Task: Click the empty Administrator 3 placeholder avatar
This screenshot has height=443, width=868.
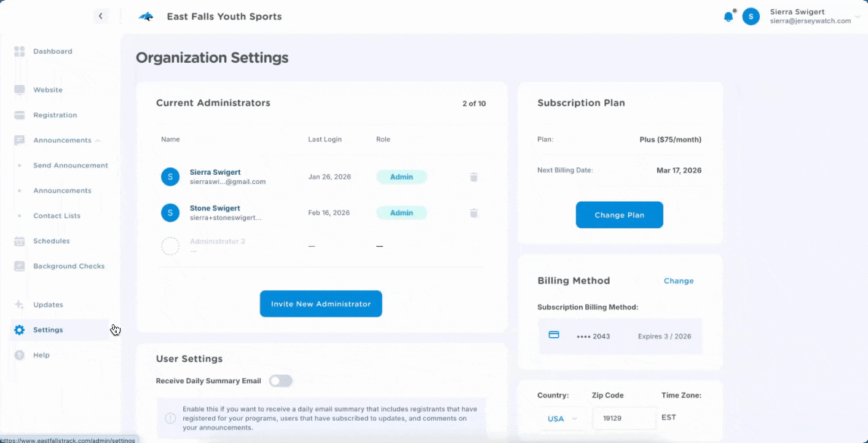Action: tap(170, 246)
